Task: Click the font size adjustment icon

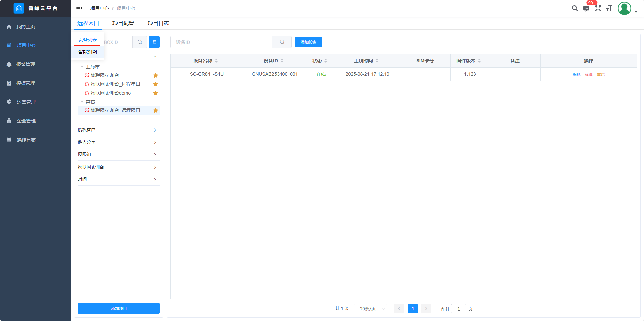Action: [609, 8]
